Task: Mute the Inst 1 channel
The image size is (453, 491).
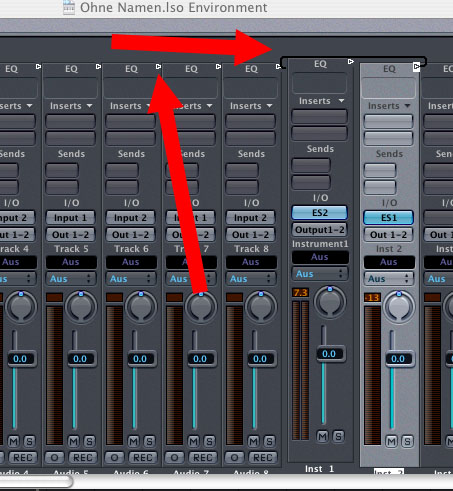Action: coord(322,436)
